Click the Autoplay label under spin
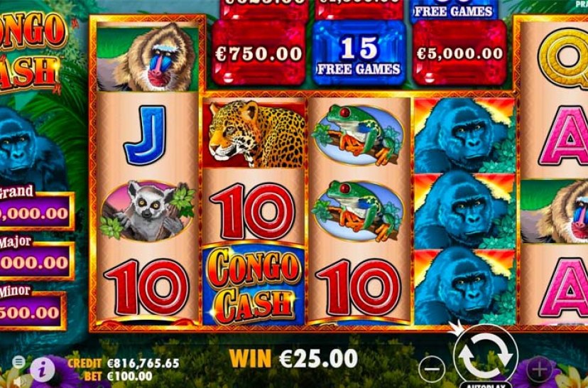This screenshot has height=388, width=588. 486,385
